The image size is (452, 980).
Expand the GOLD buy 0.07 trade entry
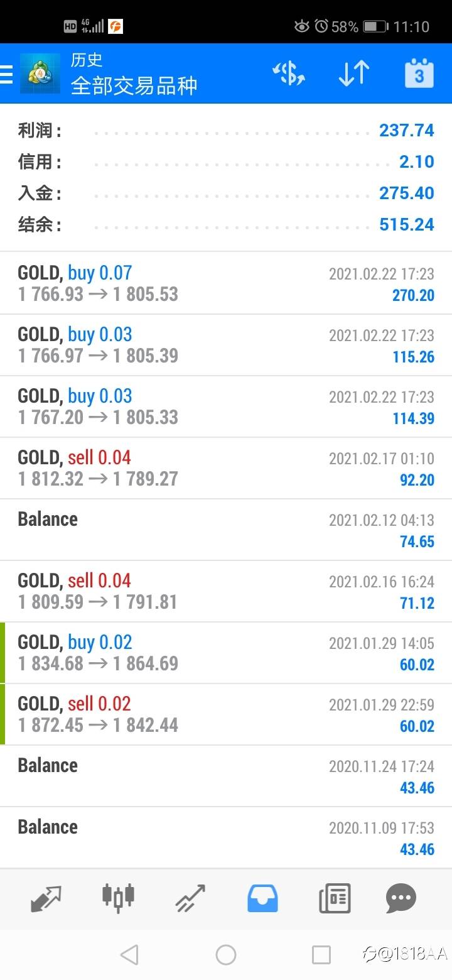(226, 283)
